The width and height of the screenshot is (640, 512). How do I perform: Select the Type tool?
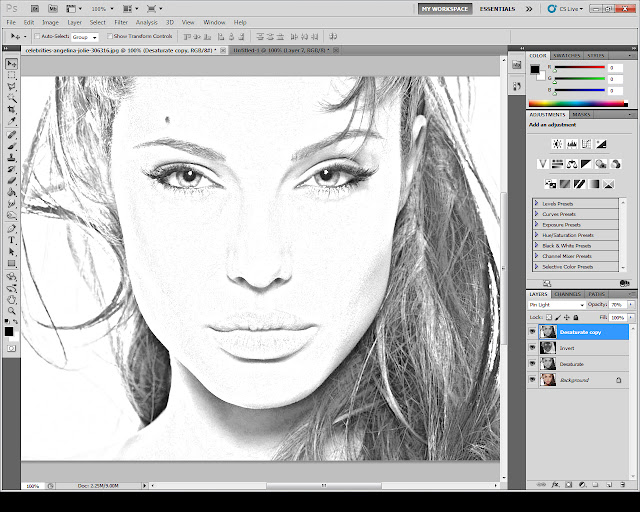coord(12,240)
